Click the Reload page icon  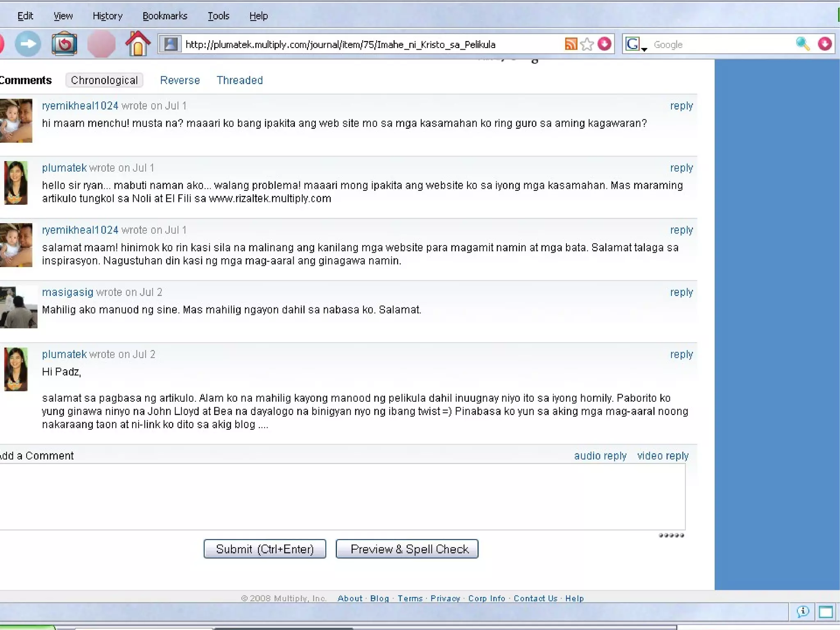(x=64, y=44)
